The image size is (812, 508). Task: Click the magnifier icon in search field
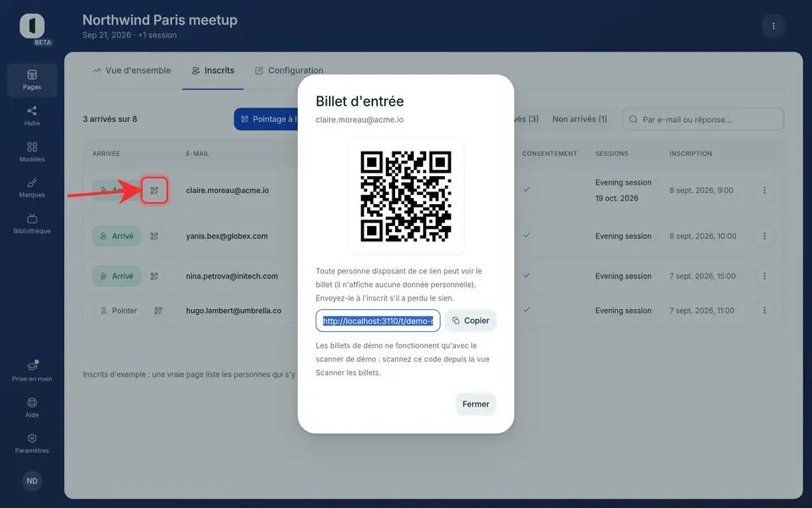click(x=633, y=119)
